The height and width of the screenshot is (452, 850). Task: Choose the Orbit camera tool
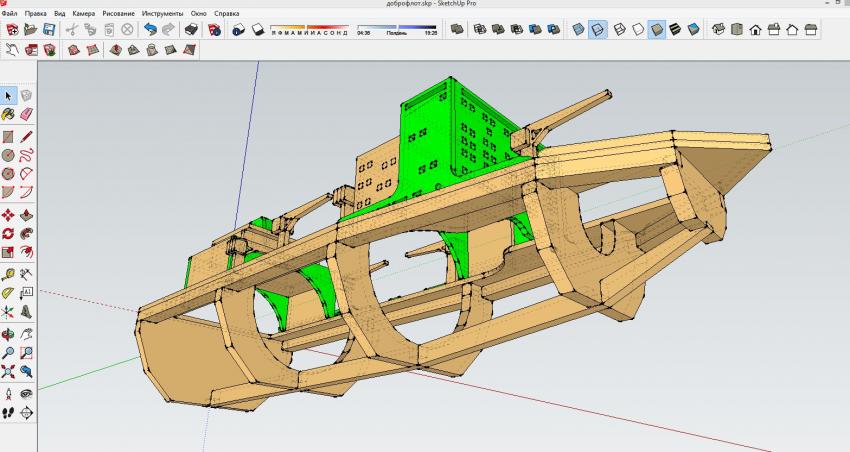coord(8,333)
